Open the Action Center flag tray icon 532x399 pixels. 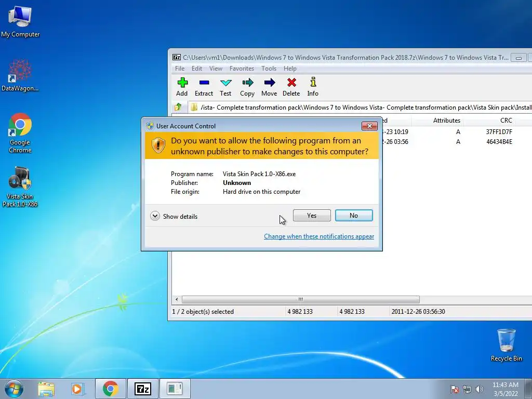pyautogui.click(x=454, y=389)
